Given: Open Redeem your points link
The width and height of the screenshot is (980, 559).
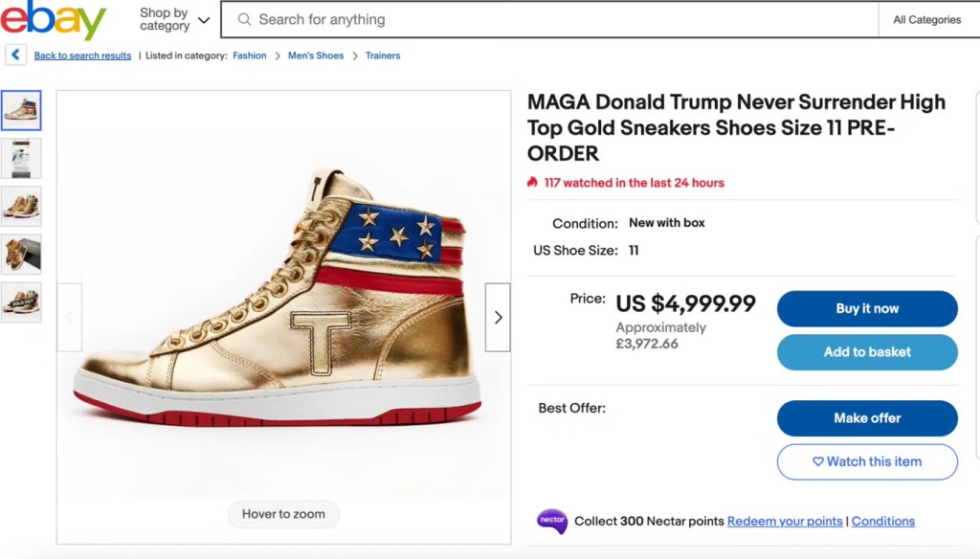Looking at the screenshot, I should click(x=785, y=522).
